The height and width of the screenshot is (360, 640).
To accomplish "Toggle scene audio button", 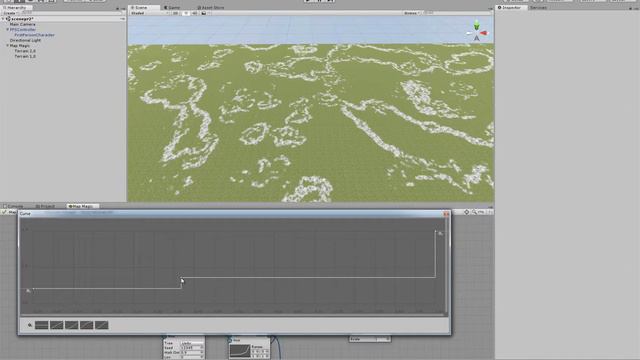I will pyautogui.click(x=195, y=13).
